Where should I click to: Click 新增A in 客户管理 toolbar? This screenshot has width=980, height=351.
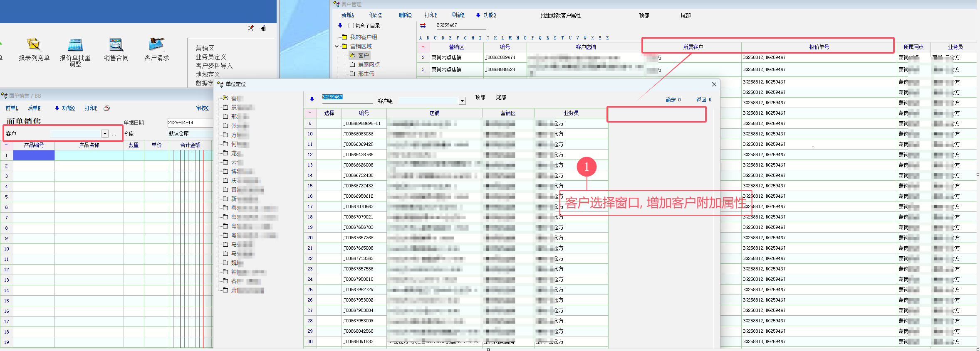[x=347, y=15]
